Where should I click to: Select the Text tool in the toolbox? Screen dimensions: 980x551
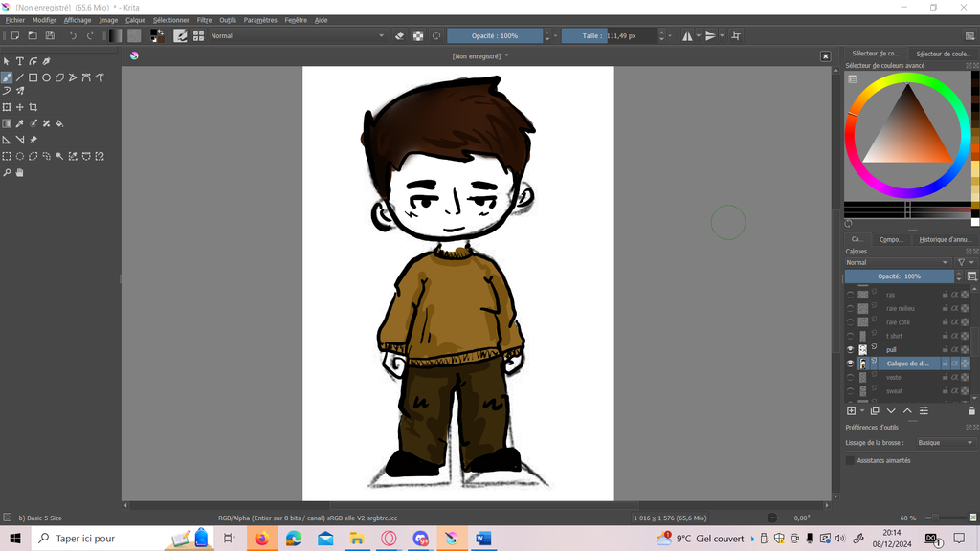[x=19, y=61]
